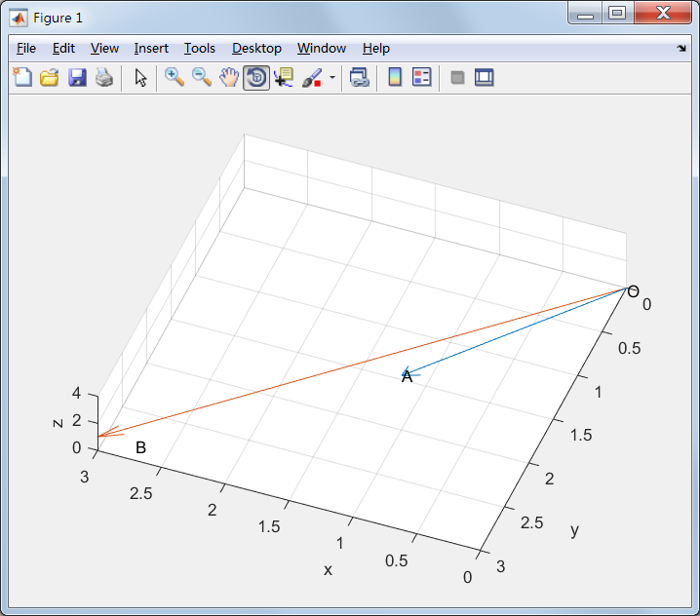Viewport: 700px width, 616px height.
Task: Insert a legend using the toolbar icon
Action: (x=422, y=78)
